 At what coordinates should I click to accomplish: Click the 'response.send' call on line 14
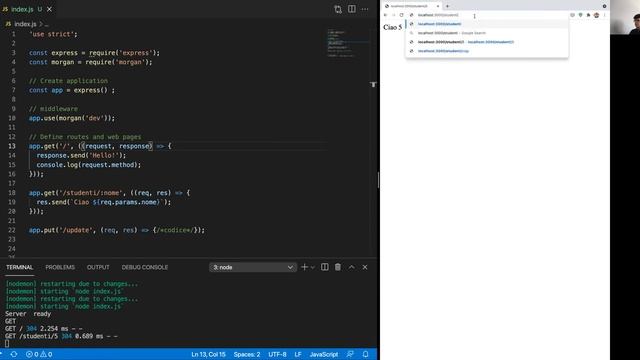pyautogui.click(x=62, y=156)
